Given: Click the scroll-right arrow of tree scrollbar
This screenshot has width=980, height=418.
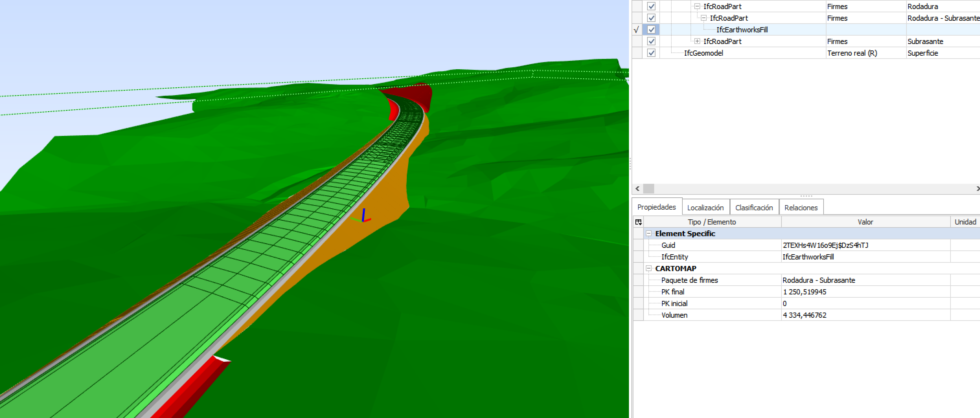Looking at the screenshot, I should (x=977, y=189).
